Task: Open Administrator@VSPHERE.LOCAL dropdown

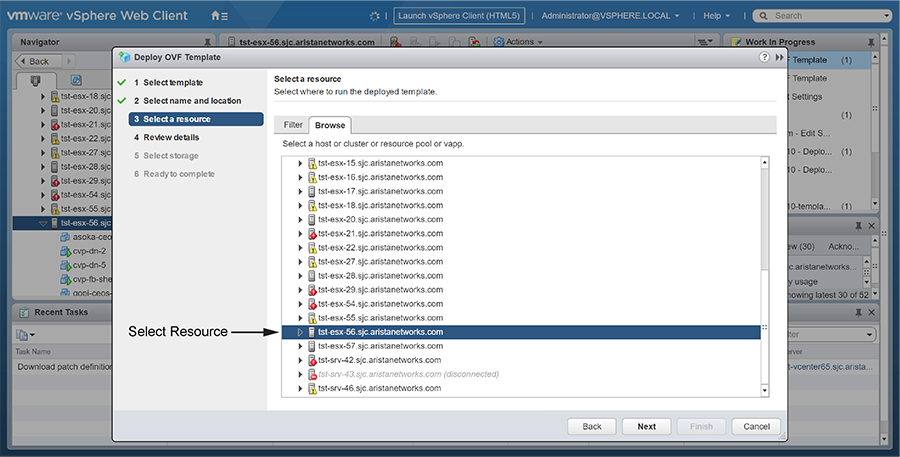Action: click(610, 16)
